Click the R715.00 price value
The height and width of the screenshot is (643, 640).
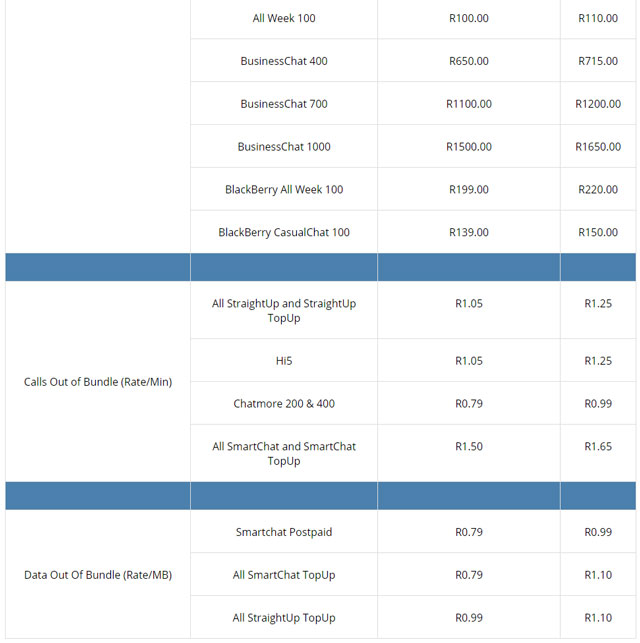[x=598, y=61]
